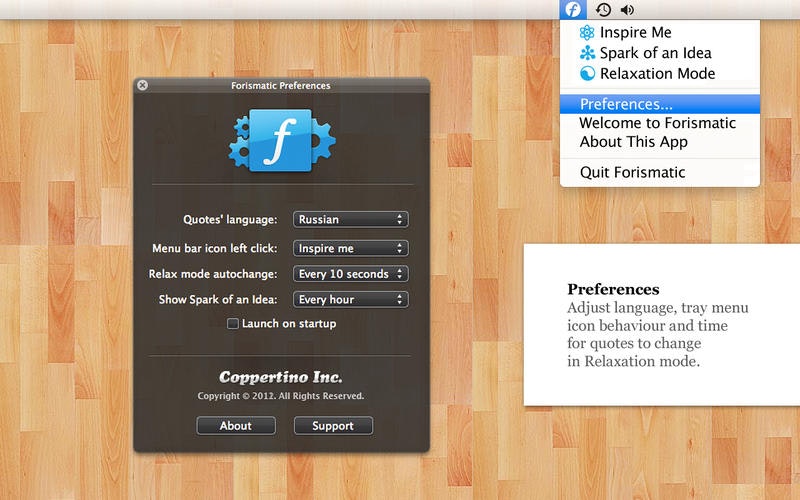Open About This App menu item
Image resolution: width=800 pixels, height=500 pixels.
(660, 142)
